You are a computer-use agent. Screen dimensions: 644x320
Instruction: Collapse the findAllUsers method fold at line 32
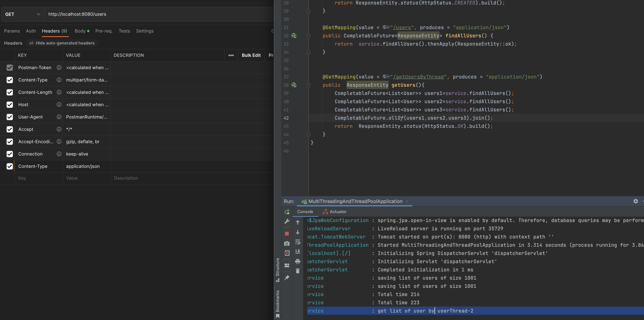point(308,36)
